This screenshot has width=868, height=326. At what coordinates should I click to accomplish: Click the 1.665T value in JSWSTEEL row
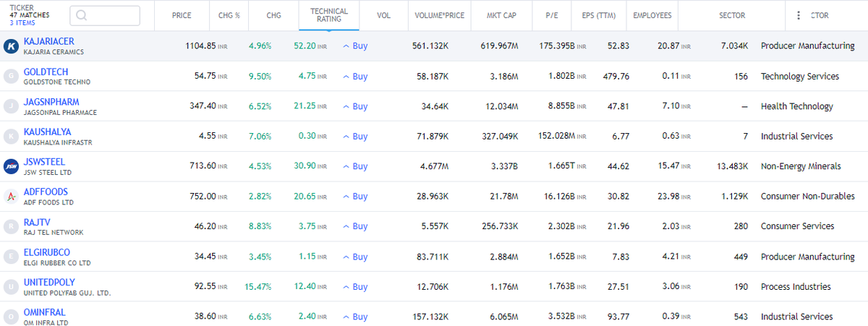[x=562, y=166]
